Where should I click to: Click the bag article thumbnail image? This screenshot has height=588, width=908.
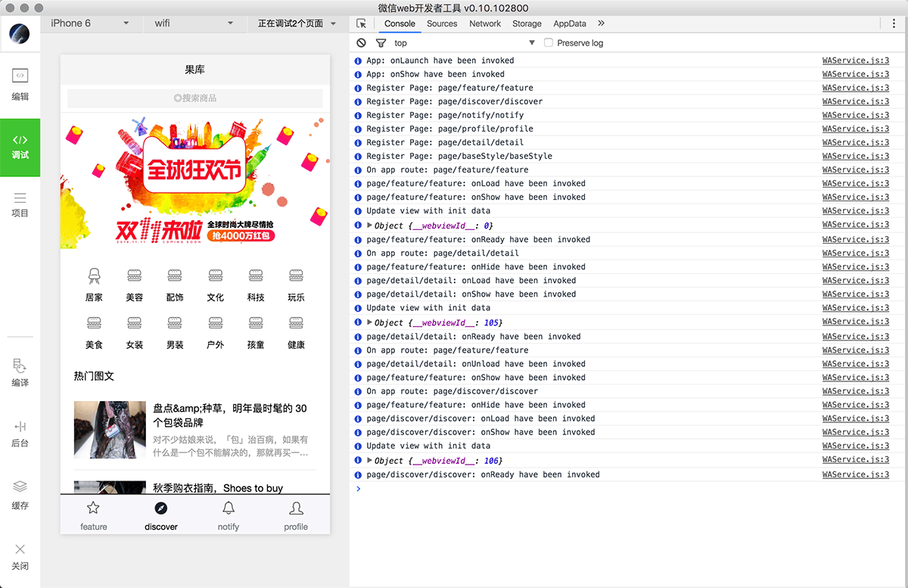(110, 430)
